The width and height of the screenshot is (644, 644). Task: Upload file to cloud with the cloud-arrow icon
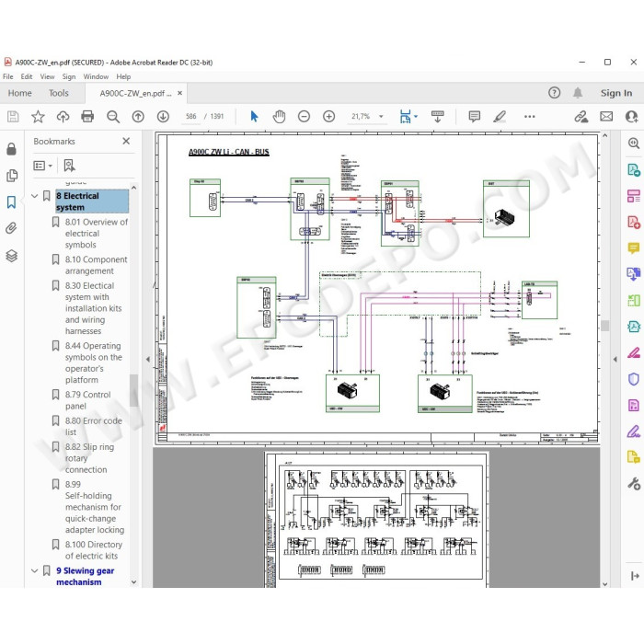click(63, 117)
